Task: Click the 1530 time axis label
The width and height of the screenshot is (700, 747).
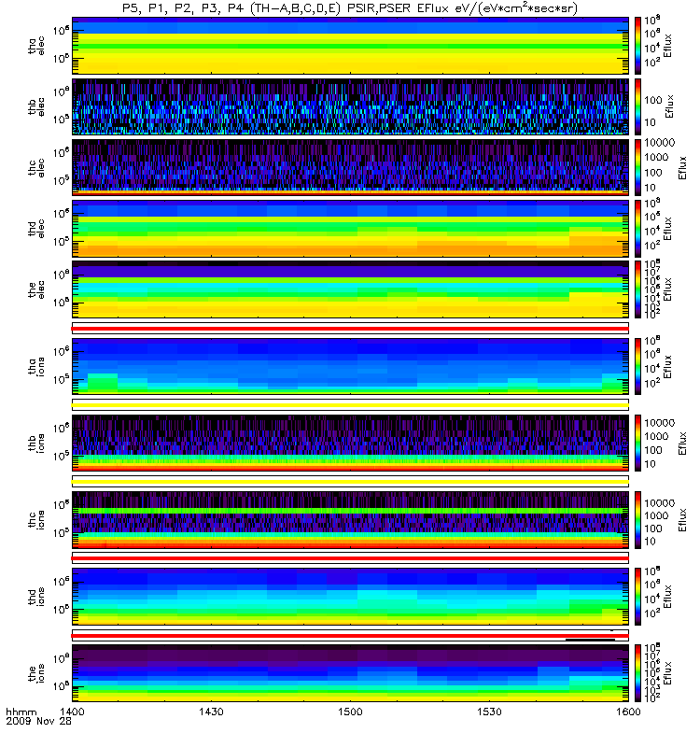Action: (489, 712)
